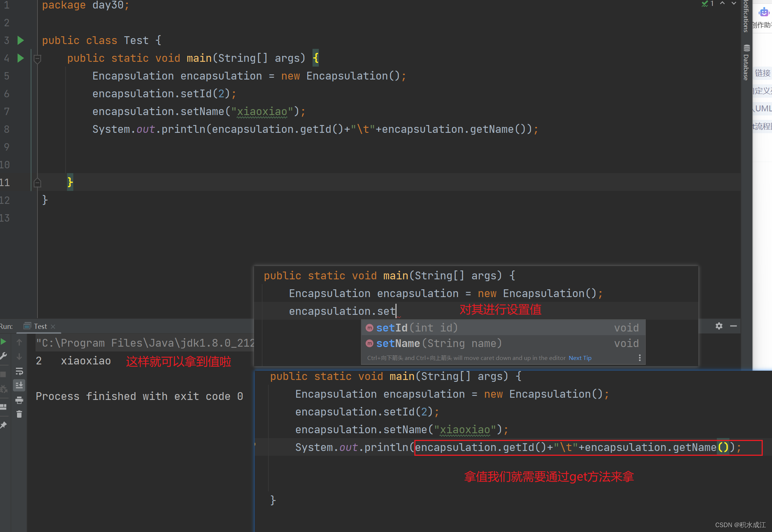Image resolution: width=772 pixels, height=532 pixels.
Task: Click 'new Encapsulation()' on line 5
Action: tap(341, 76)
